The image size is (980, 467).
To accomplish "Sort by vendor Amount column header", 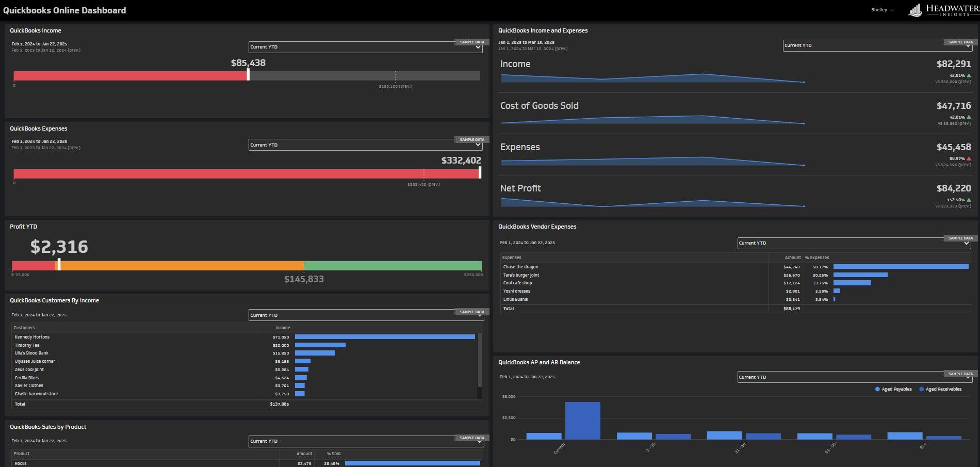I will click(793, 257).
